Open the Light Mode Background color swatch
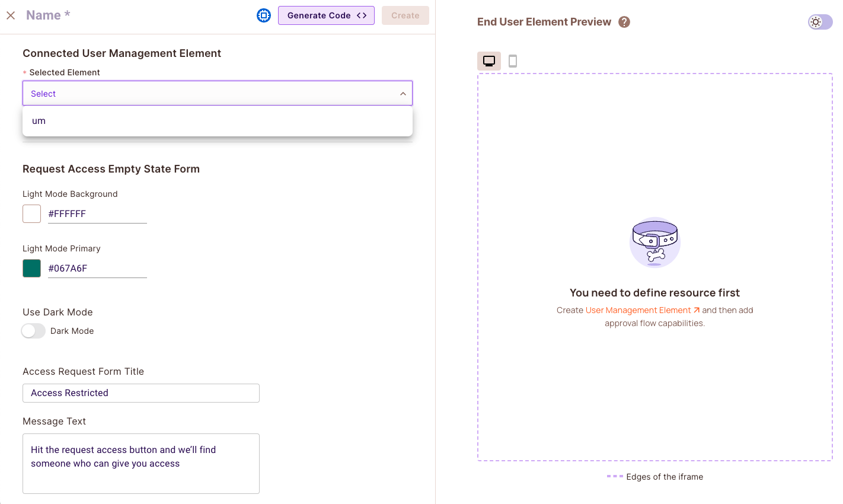Viewport: 843px width, 504px height. pyautogui.click(x=32, y=213)
